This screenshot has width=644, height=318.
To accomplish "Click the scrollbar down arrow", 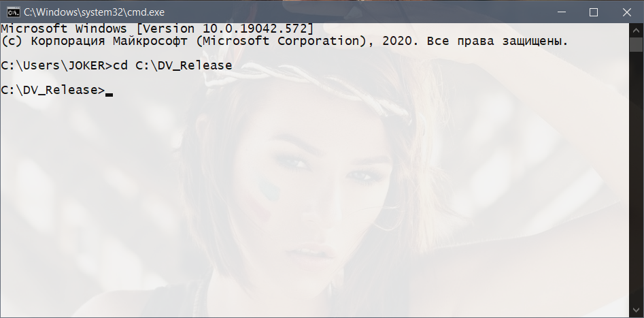I will coord(637,309).
